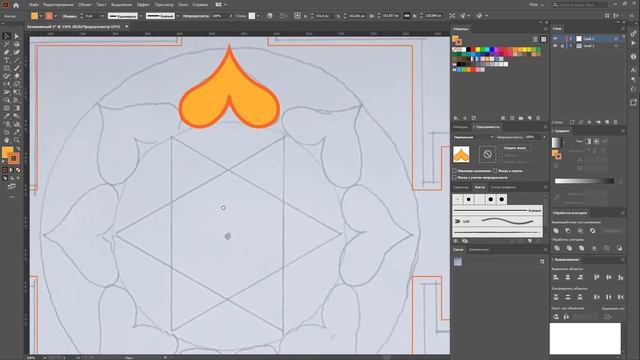Switch Swatches panel to thumbnail view
Image resolution: width=640 pixels, height=360 pixels.
coord(543,39)
